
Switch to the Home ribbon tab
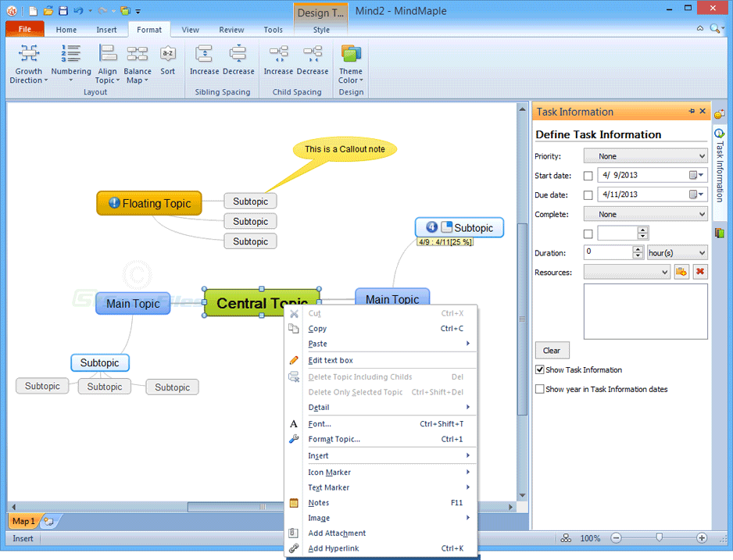coord(66,30)
